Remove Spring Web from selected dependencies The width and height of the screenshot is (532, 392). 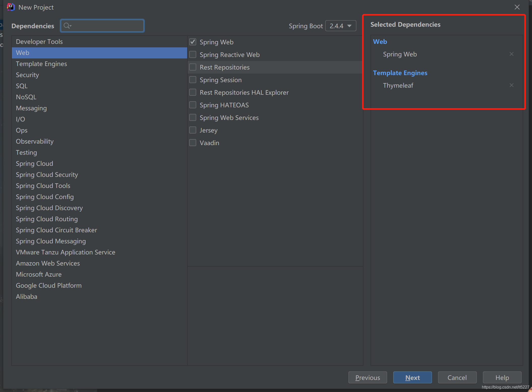pos(511,54)
